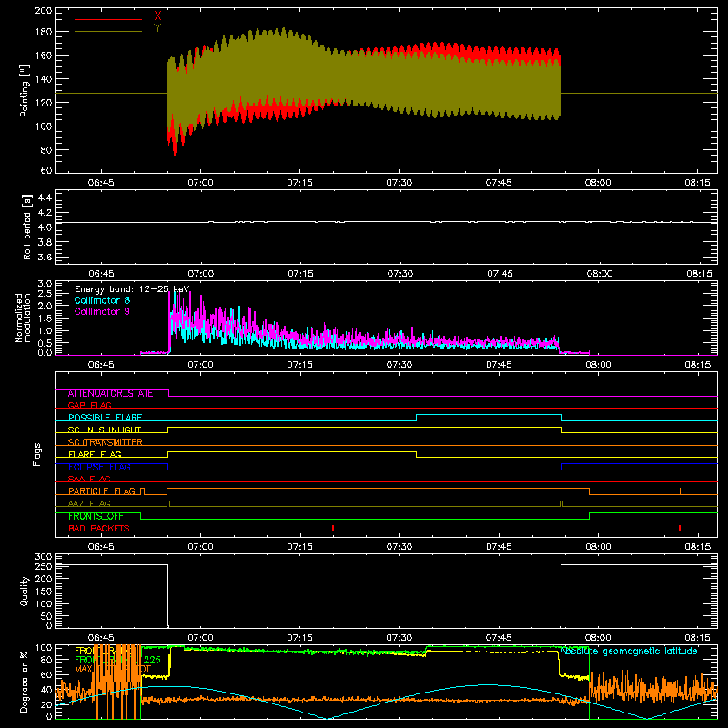728x728 pixels.
Task: Click '07:45' time label under modulation plot
Action: (499, 365)
